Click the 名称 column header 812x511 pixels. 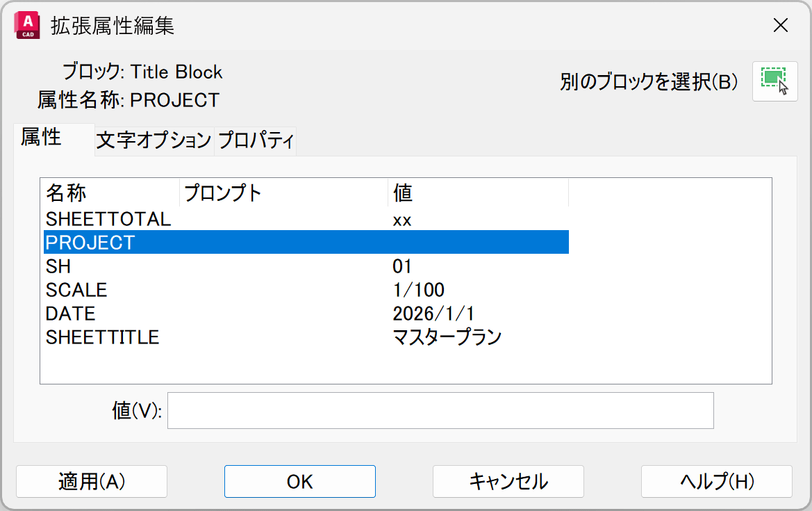click(x=110, y=193)
